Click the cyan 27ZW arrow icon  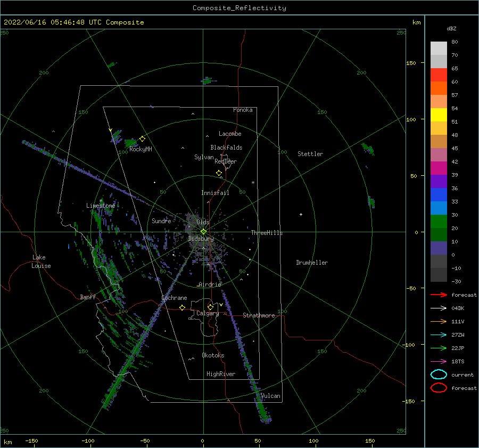[x=439, y=335]
